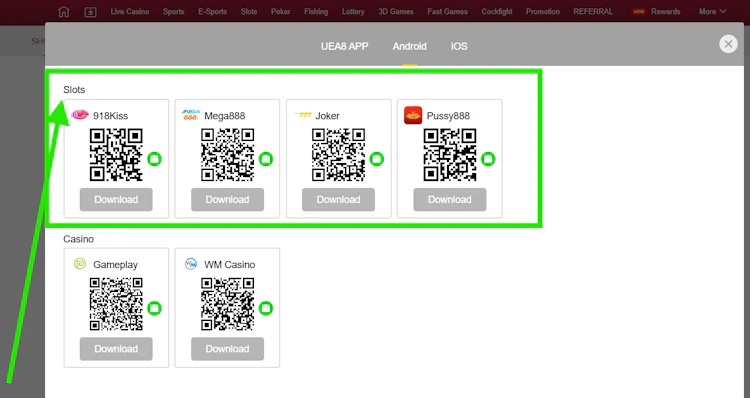Click the Gameplay label text
The image size is (750, 398).
pyautogui.click(x=115, y=265)
